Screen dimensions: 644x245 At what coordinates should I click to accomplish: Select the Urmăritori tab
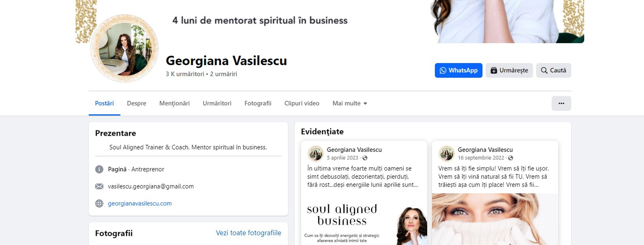pos(217,103)
